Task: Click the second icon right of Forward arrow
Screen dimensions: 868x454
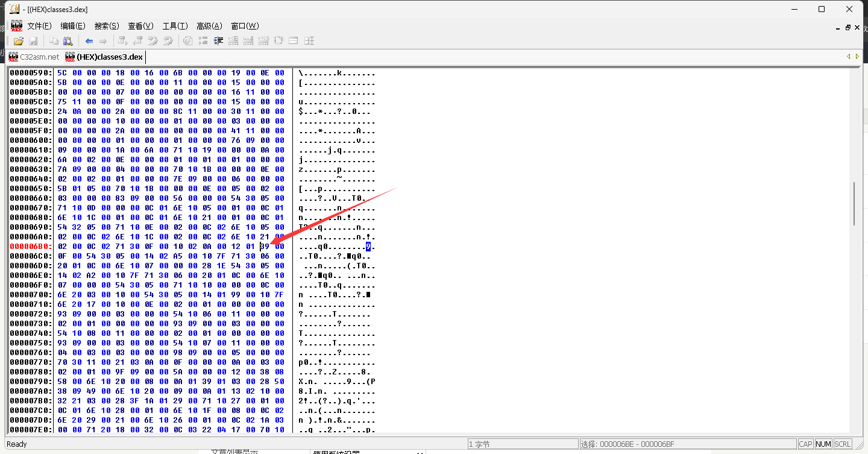Action: click(x=138, y=41)
